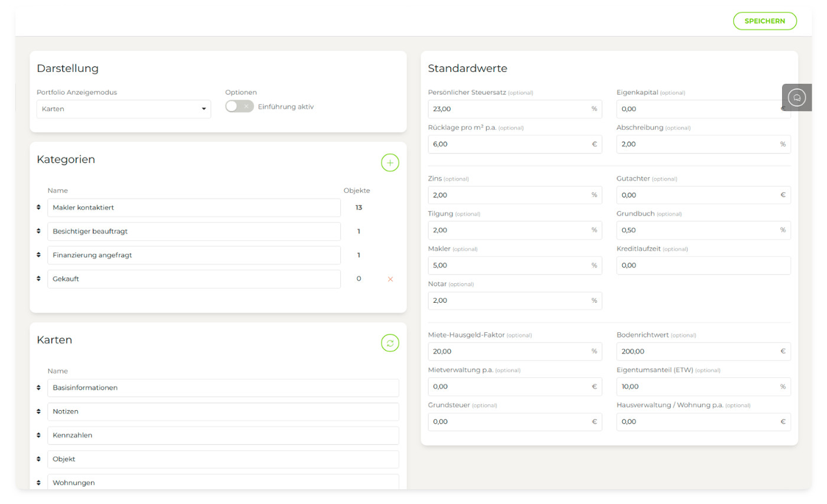This screenshot has height=504, width=827.
Task: Click reorder handle beside Makler kontaktiert
Action: tap(38, 207)
